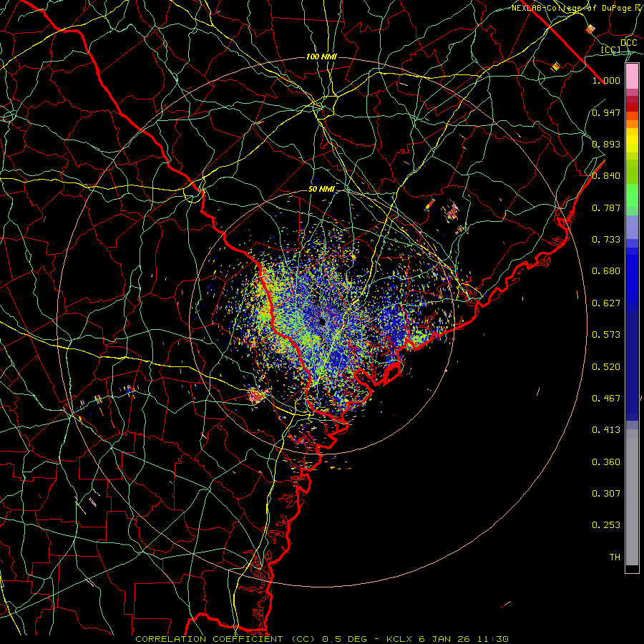Click the 0.627 legend value
This screenshot has height=644, width=644.
click(x=606, y=303)
